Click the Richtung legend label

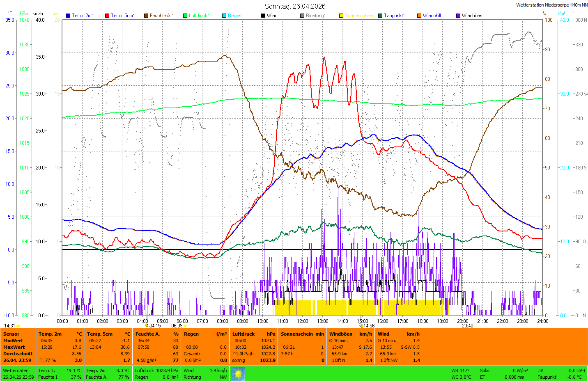[315, 16]
